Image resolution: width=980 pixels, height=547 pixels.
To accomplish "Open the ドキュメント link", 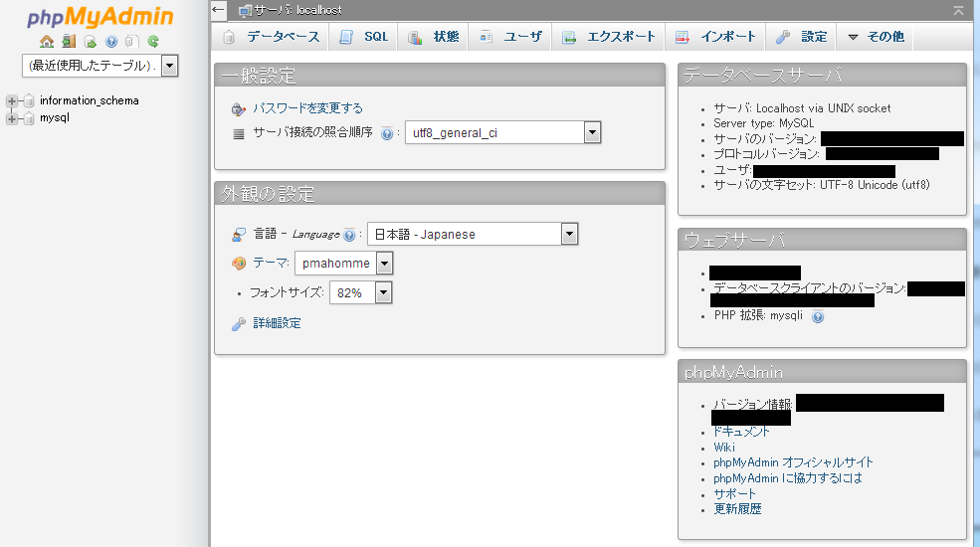I will [741, 432].
